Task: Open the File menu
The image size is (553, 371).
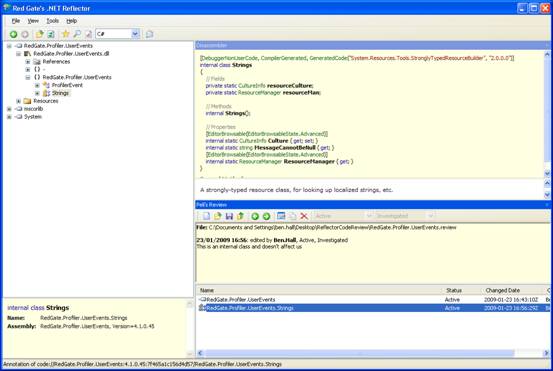Action: [16, 21]
